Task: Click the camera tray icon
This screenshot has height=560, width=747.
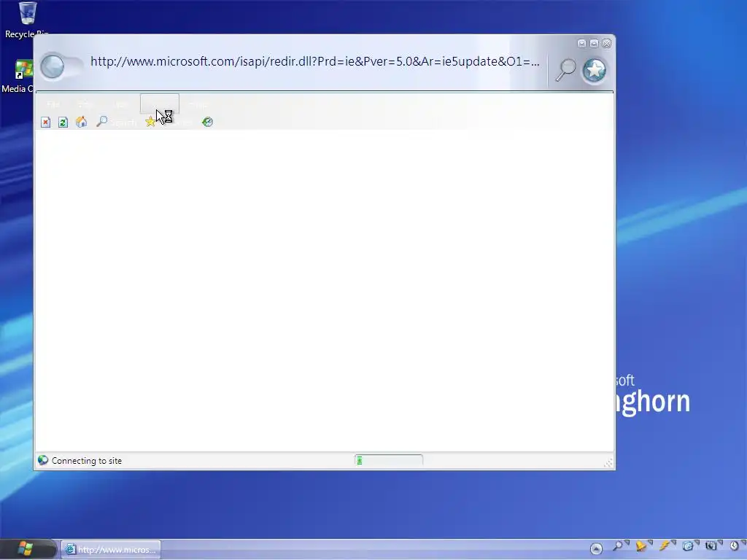Action: click(711, 546)
